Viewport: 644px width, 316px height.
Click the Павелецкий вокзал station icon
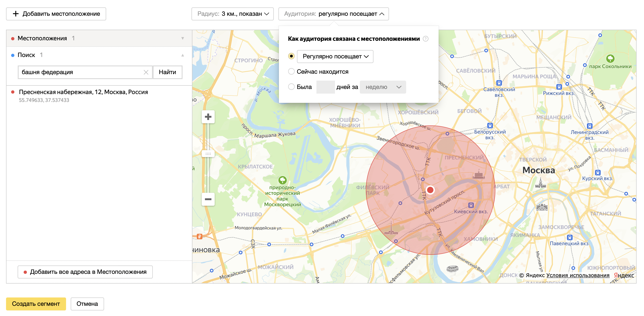[570, 237]
